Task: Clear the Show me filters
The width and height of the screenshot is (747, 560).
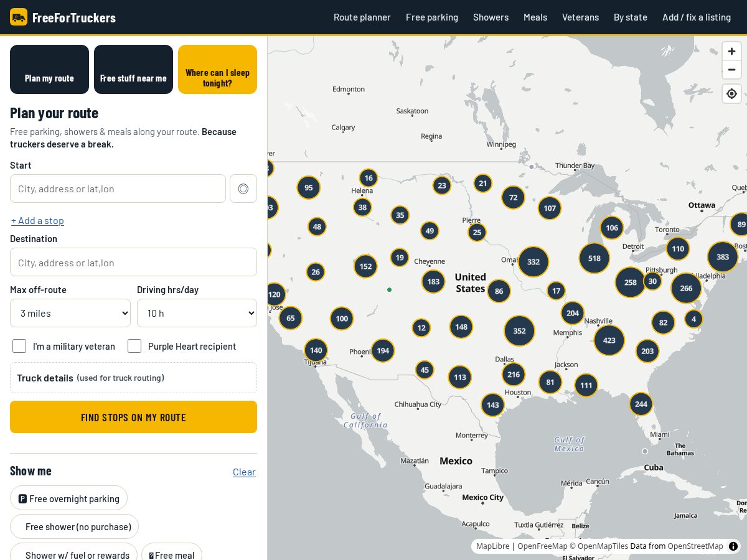Action: (244, 472)
